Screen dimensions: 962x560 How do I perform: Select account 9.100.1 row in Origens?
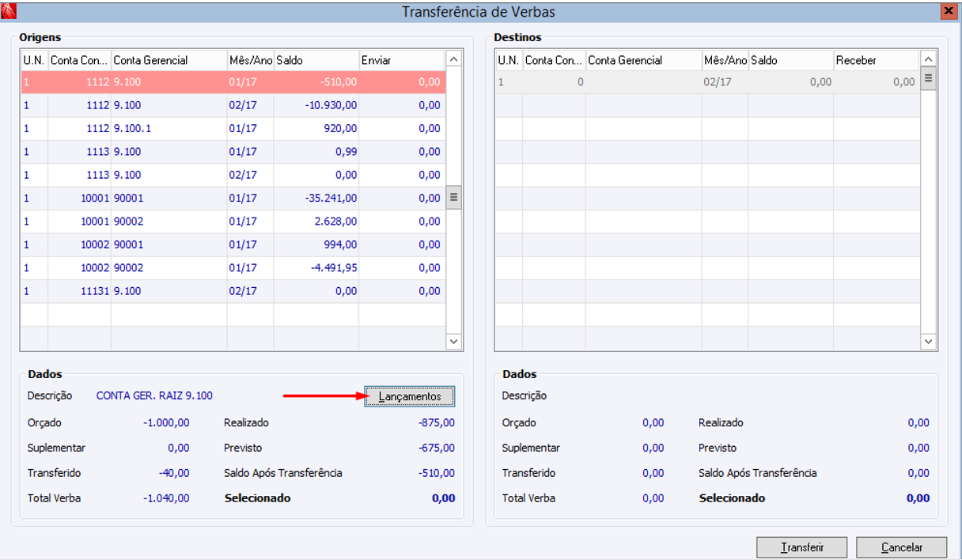233,128
